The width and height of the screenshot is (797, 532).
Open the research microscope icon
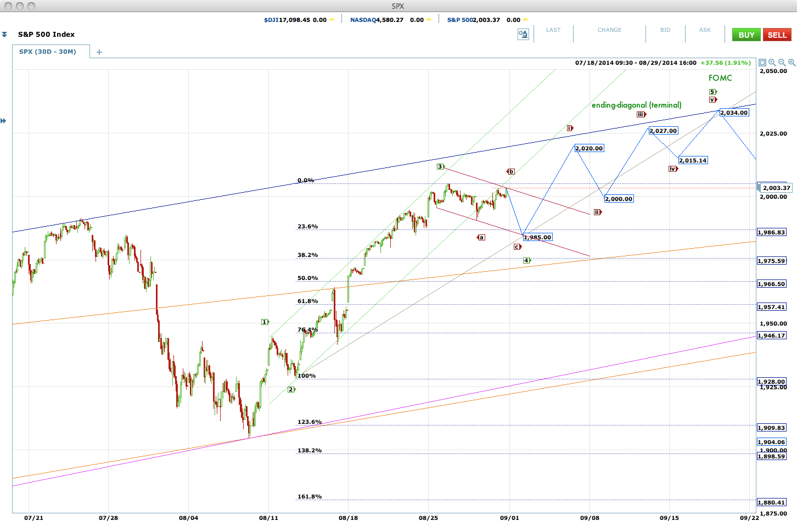pyautogui.click(x=523, y=35)
